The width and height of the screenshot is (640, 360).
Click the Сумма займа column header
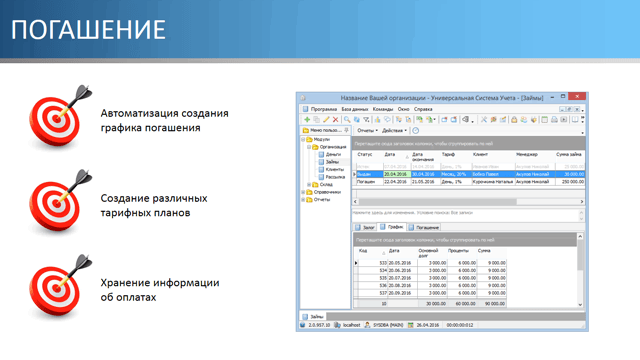click(569, 155)
